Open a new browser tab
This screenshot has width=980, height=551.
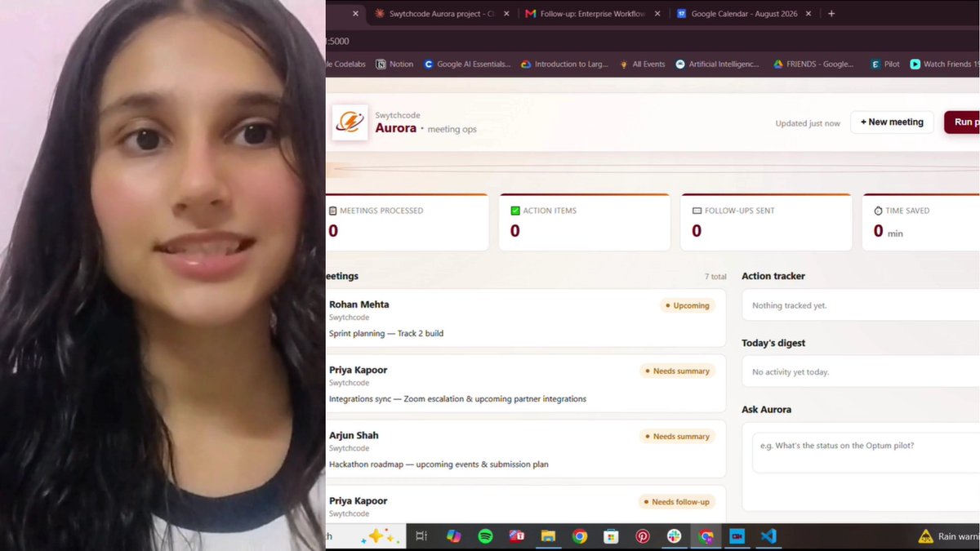point(831,14)
